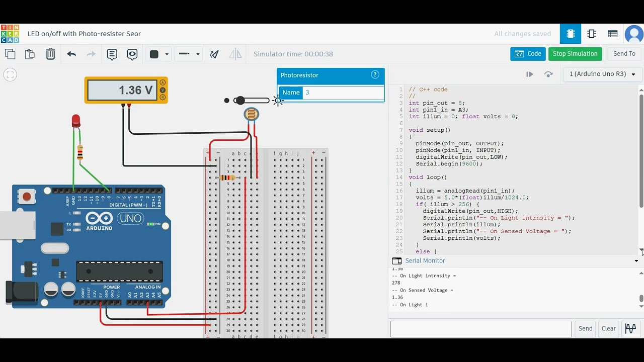Switch to Circuit view icon
Image resolution: width=644 pixels, height=362 pixels.
[571, 34]
